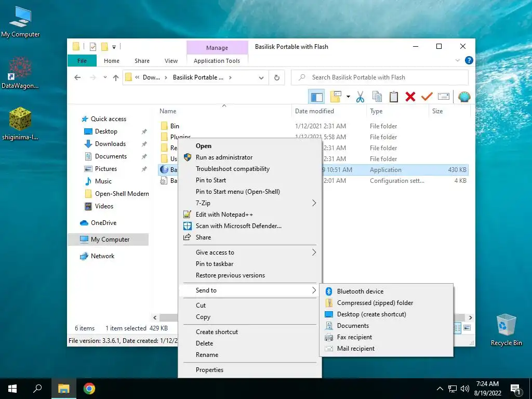Select OneDrive in the navigation pane
The height and width of the screenshot is (399, 532).
coord(103,223)
